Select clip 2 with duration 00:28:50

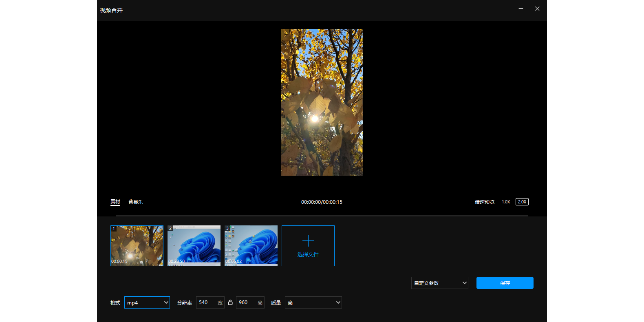click(194, 245)
